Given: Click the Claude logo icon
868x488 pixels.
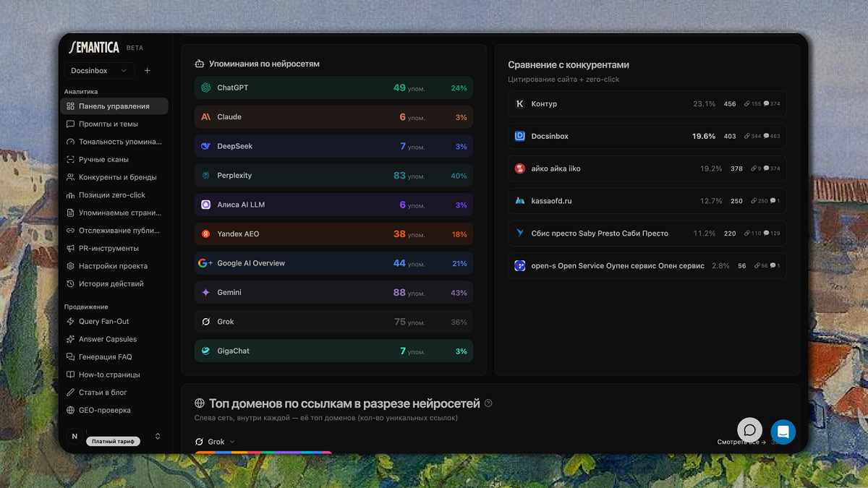Looking at the screenshot, I should coord(206,117).
